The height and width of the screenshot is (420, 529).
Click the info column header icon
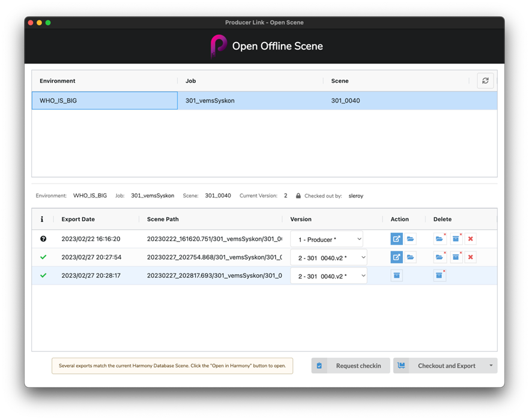[x=42, y=219]
